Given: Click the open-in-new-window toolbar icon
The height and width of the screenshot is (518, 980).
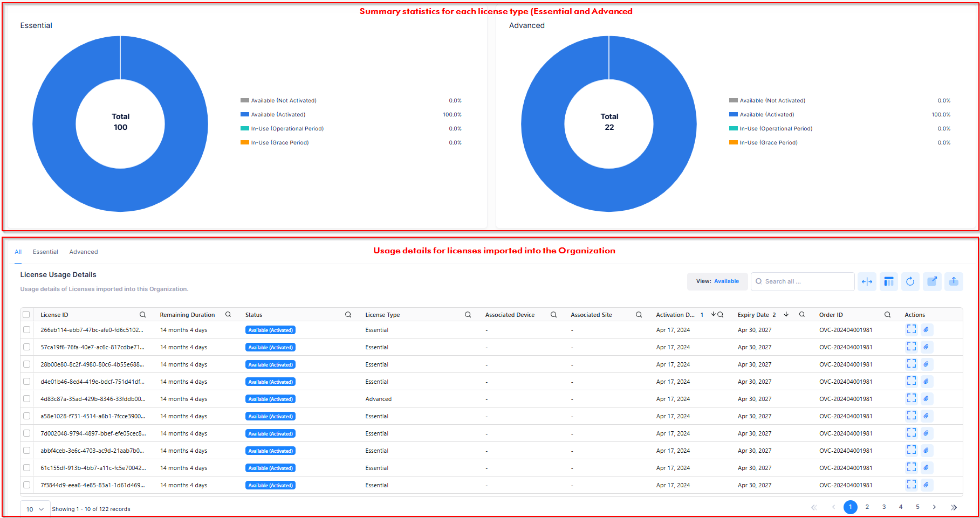Looking at the screenshot, I should tap(931, 281).
